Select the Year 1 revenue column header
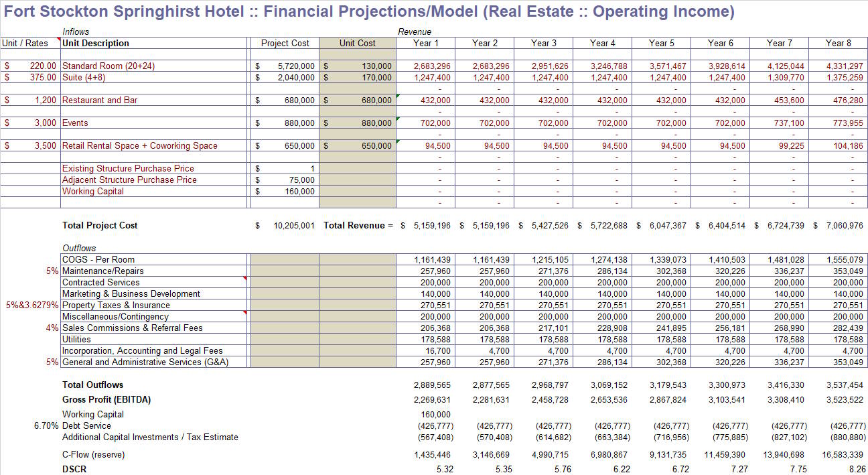 click(426, 43)
